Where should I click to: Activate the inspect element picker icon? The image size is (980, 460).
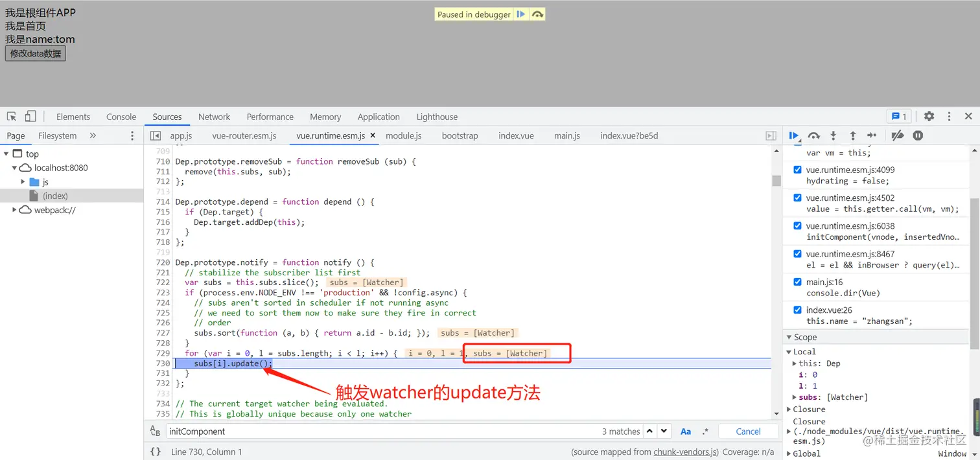(x=12, y=117)
